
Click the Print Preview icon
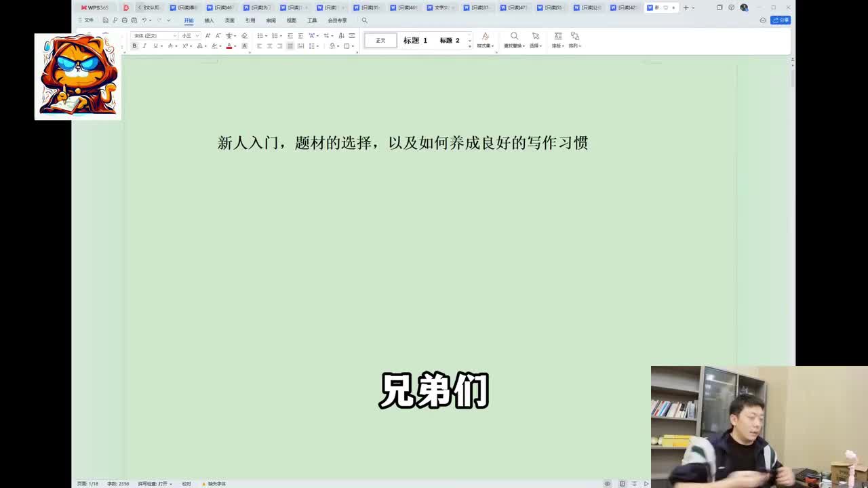tap(134, 20)
